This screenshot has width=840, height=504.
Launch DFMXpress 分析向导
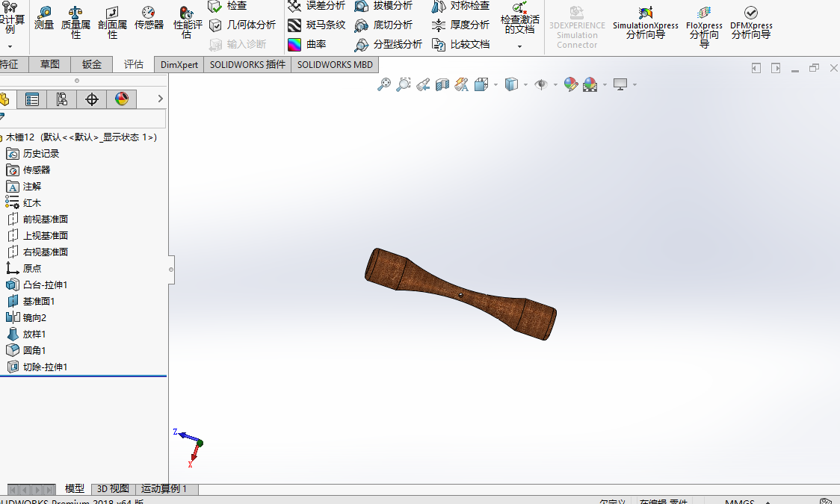coord(751,23)
